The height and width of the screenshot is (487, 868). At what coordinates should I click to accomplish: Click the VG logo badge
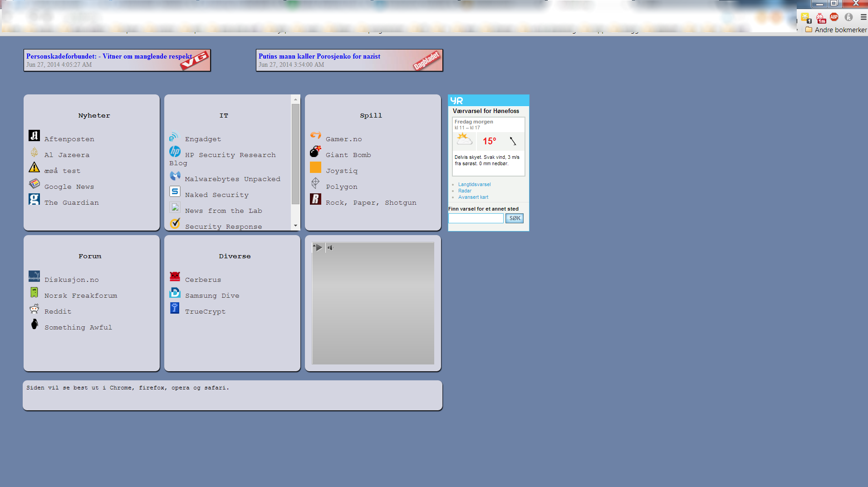(195, 60)
